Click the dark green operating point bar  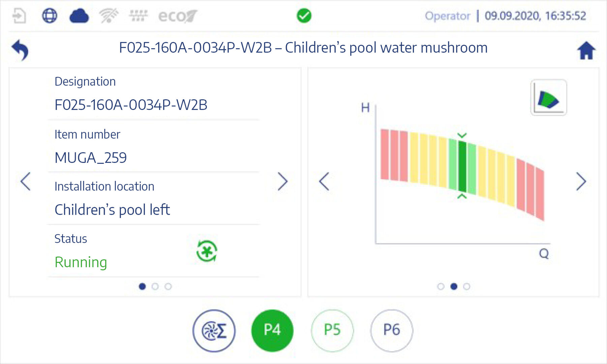[x=462, y=166]
